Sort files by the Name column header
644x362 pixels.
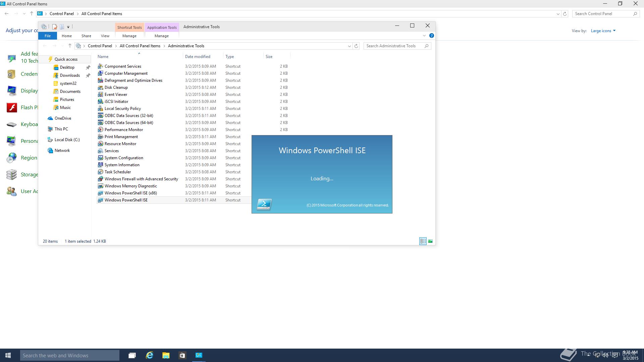(140, 57)
